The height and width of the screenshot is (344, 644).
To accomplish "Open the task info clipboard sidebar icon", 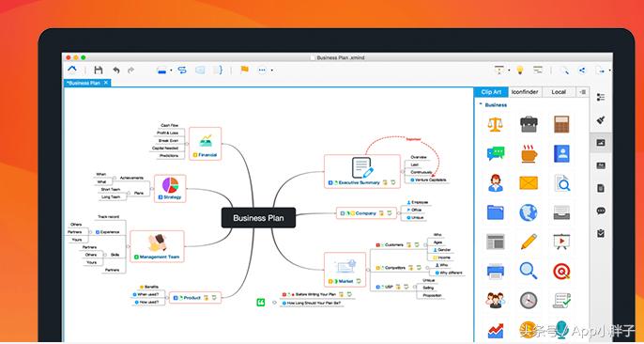I will coord(601,233).
